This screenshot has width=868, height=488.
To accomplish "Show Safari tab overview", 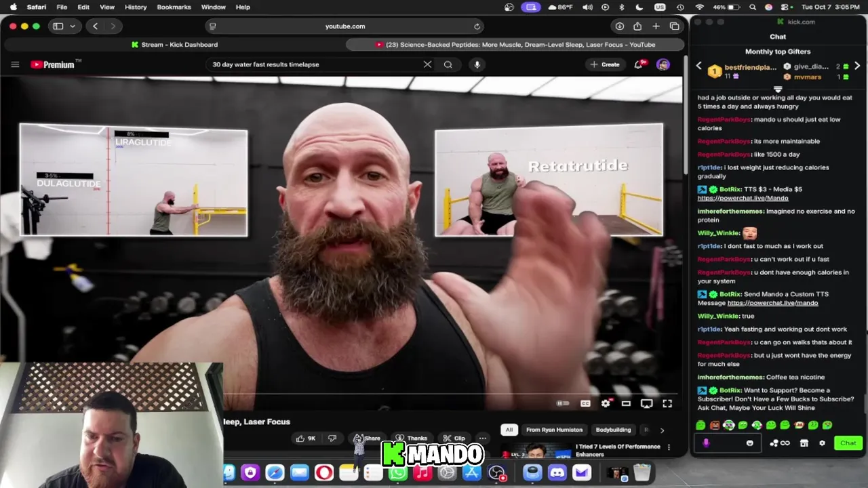I will click(674, 26).
